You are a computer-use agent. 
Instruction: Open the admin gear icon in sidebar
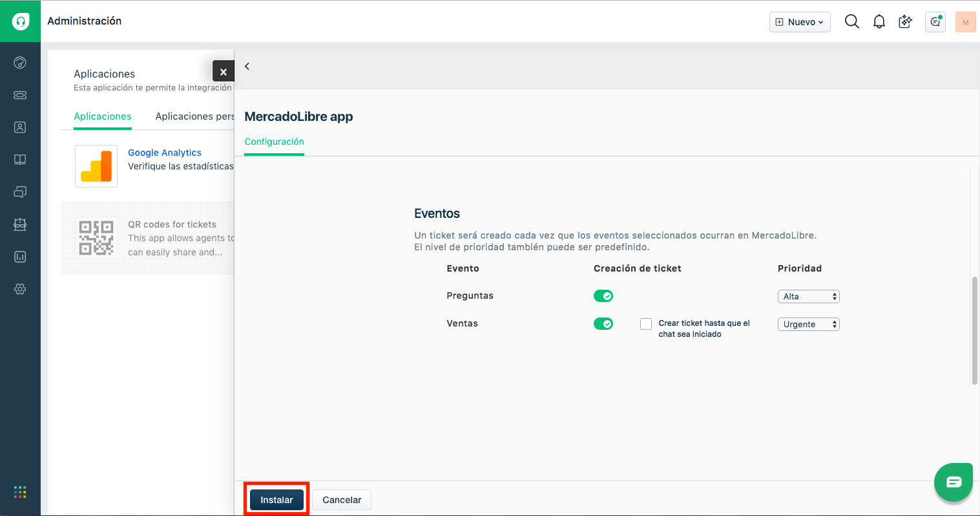click(20, 289)
